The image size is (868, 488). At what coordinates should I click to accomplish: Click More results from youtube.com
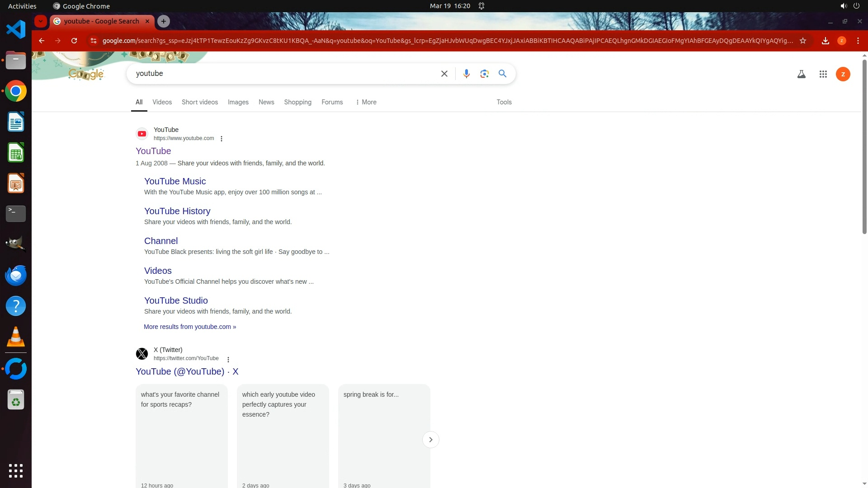(189, 327)
